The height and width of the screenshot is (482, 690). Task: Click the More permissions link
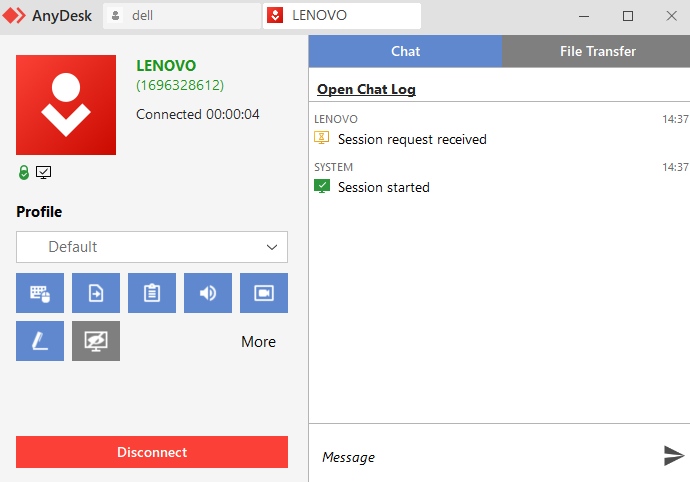point(258,342)
